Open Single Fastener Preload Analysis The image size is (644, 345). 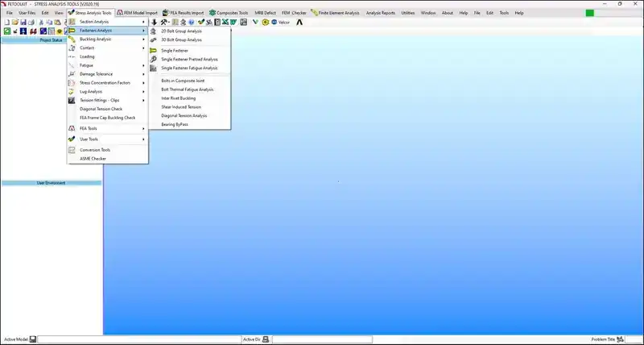tap(189, 59)
